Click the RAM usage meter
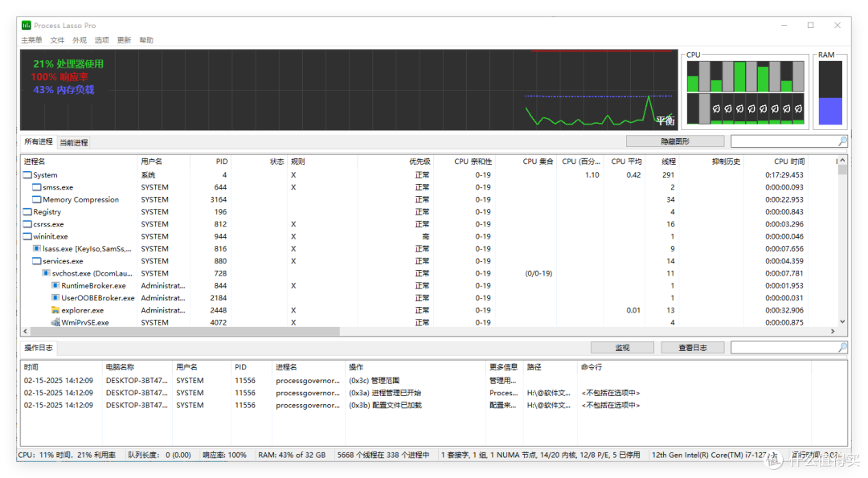868x478 pixels. 829,92
